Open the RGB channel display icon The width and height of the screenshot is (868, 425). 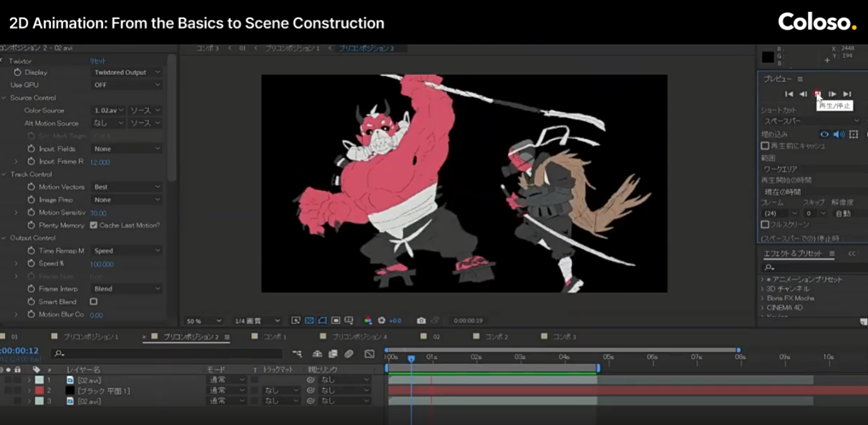point(369,320)
